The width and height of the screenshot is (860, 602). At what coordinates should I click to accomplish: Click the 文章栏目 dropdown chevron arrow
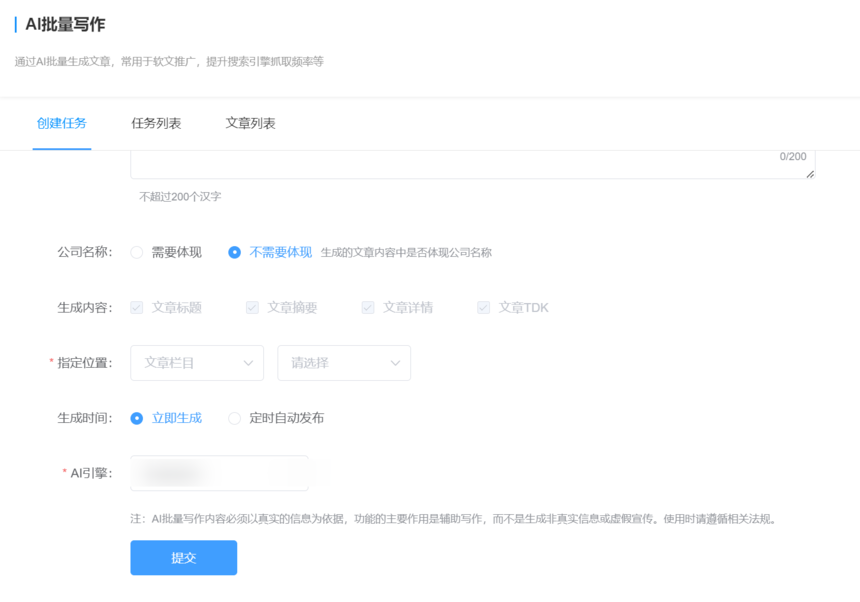(x=248, y=363)
